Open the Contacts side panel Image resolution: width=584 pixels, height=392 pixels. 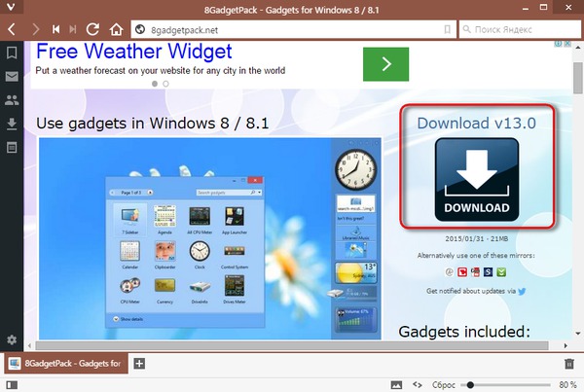[x=12, y=100]
